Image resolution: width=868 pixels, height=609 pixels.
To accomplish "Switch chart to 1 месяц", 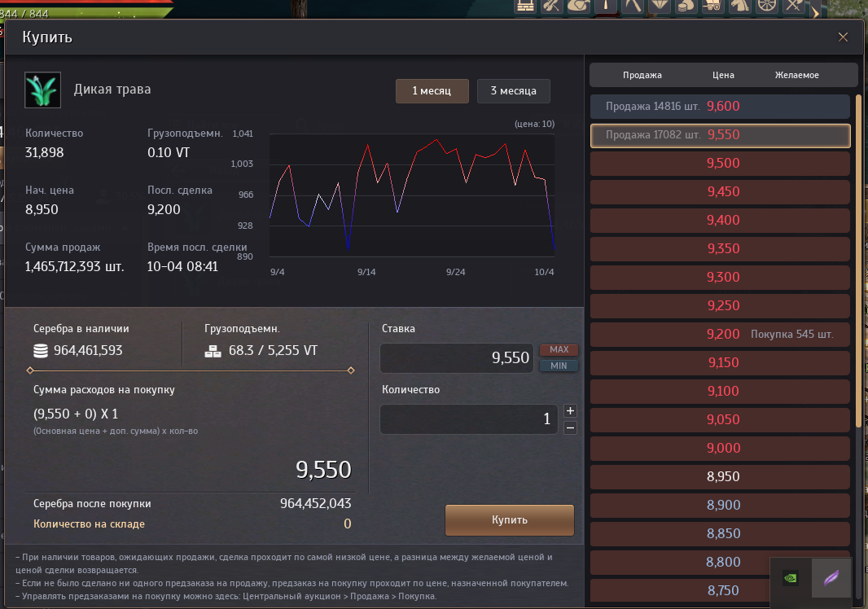I will point(432,91).
